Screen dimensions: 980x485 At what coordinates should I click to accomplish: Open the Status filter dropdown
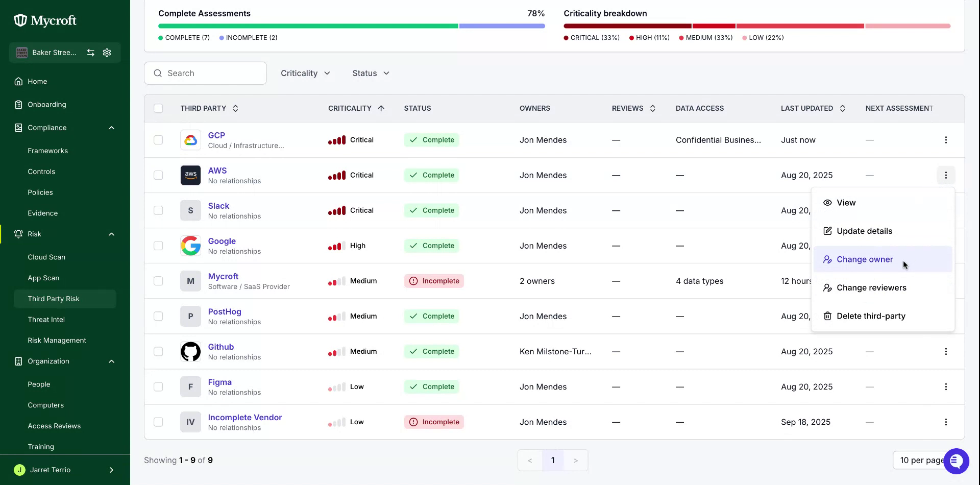[371, 73]
